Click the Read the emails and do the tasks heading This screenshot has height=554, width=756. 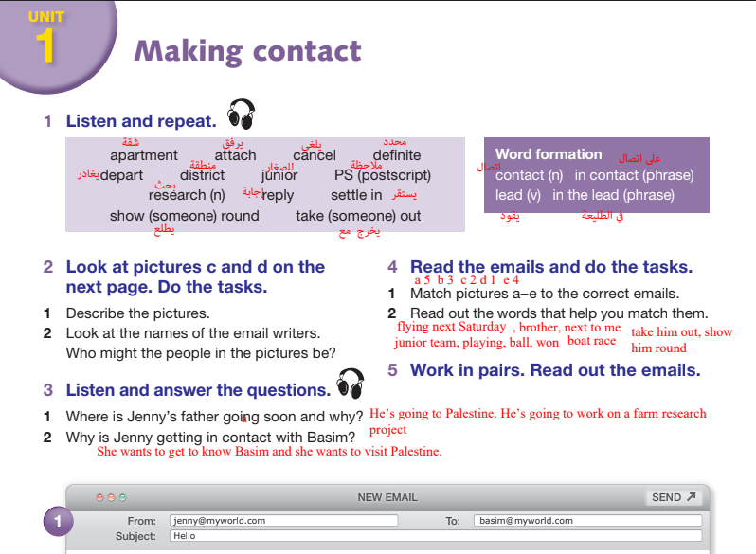tap(551, 267)
